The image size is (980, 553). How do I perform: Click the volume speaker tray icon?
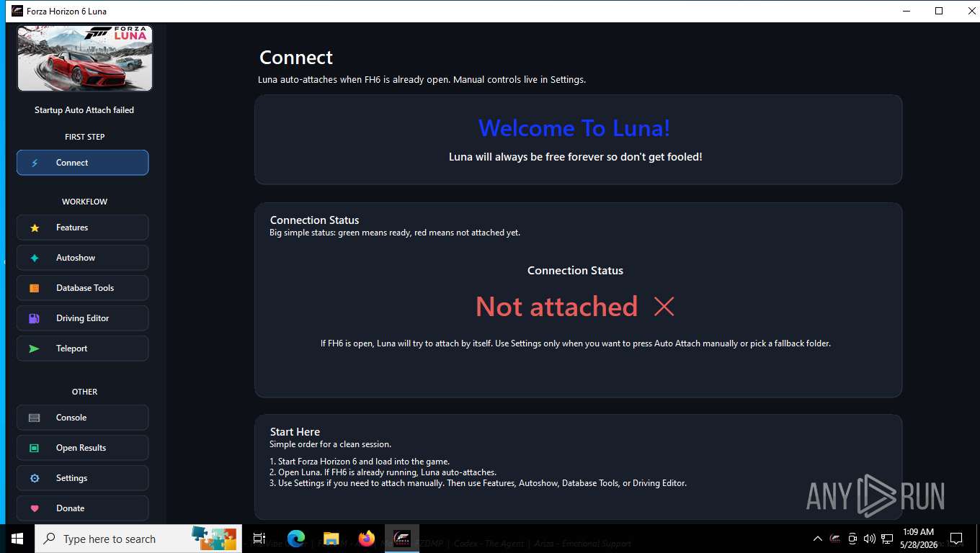point(870,539)
